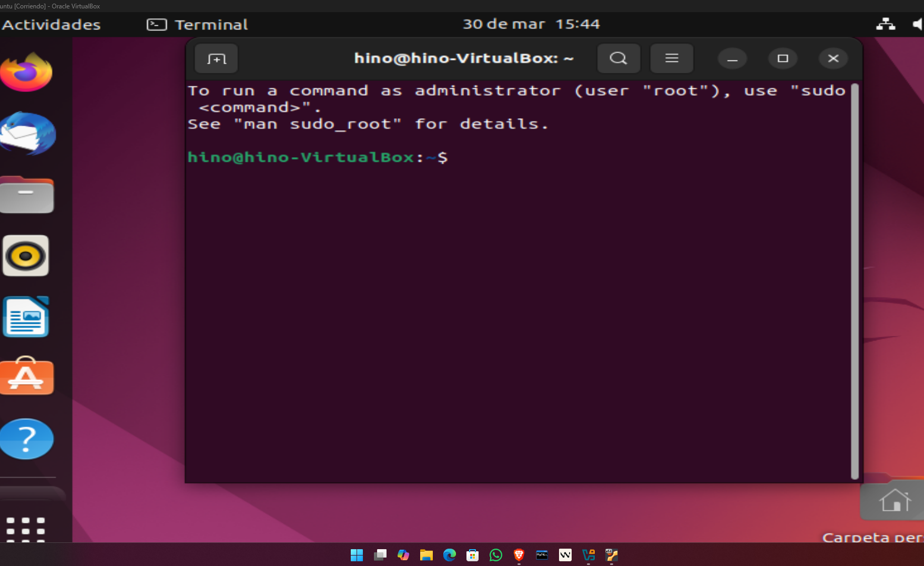This screenshot has height=566, width=924.
Task: Launch Copilot from the Windows taskbar
Action: [x=403, y=555]
